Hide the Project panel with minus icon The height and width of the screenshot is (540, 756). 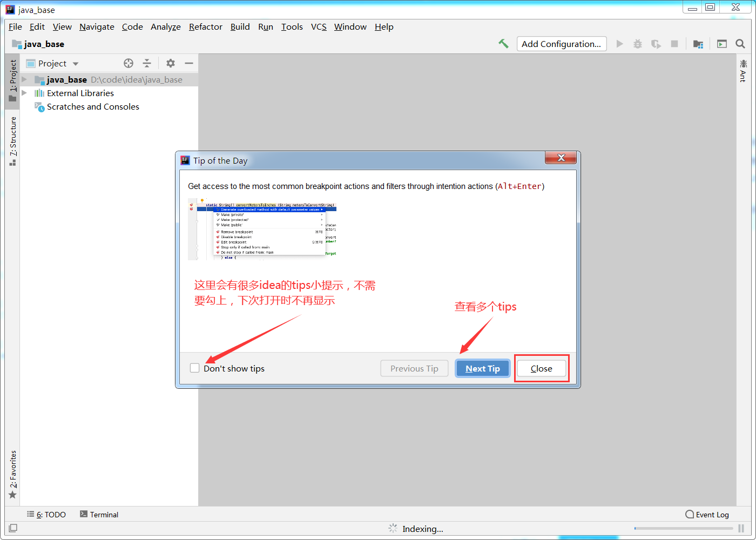[x=189, y=63]
